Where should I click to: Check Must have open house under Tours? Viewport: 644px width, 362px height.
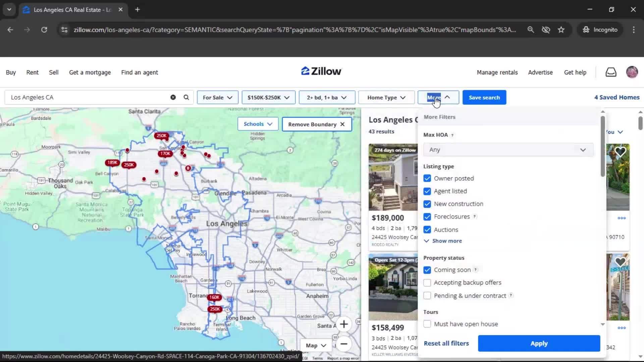coord(427,324)
